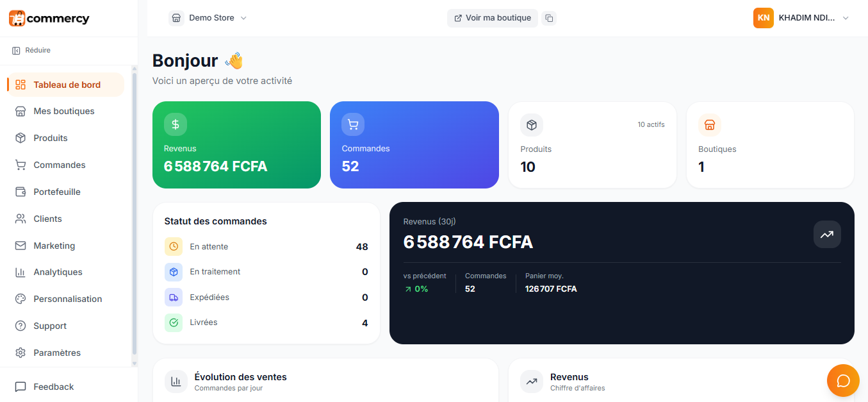Viewport: 868px width, 402px height.
Task: Open Produits in the sidebar
Action: [x=51, y=138]
